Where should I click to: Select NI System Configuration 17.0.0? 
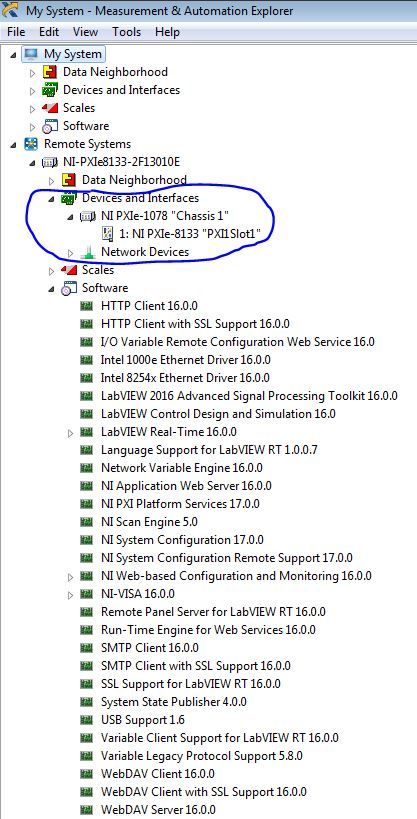tap(182, 541)
